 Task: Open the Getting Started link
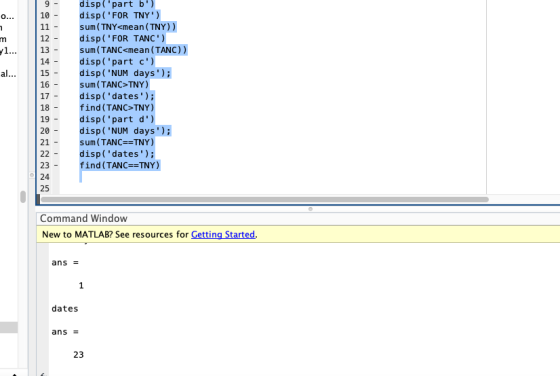[223, 235]
